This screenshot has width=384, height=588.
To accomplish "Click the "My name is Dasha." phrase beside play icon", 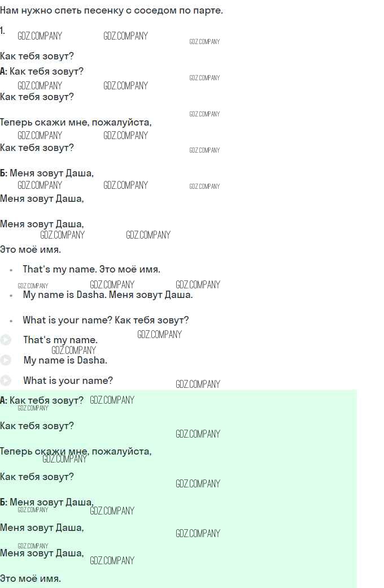I will [65, 360].
